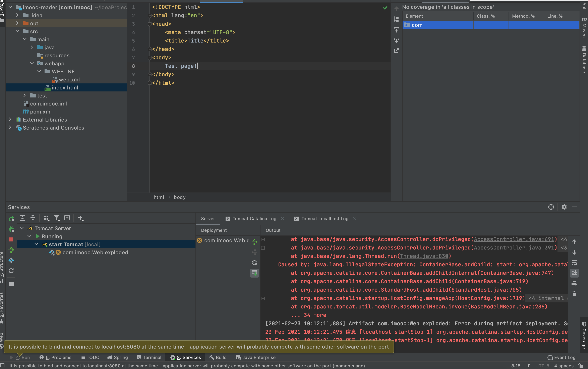Click the green Debug bug icon in Services
This screenshot has width=588, height=369.
(11, 229)
